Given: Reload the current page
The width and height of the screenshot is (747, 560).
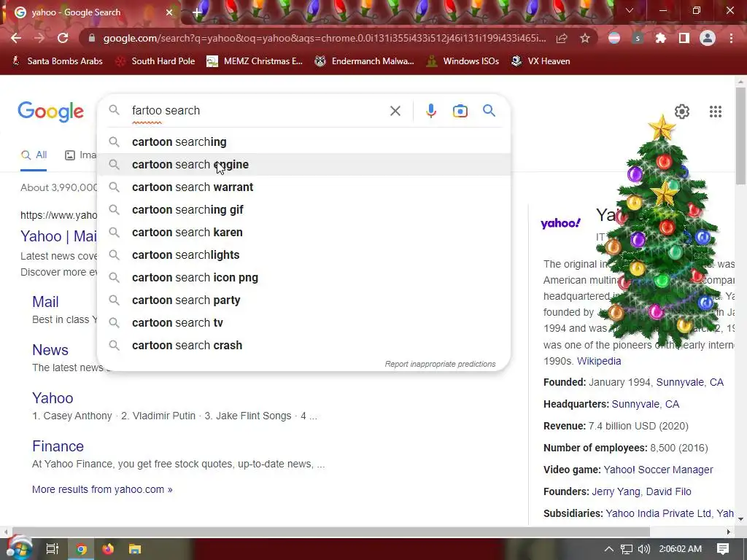Looking at the screenshot, I should 63,38.
